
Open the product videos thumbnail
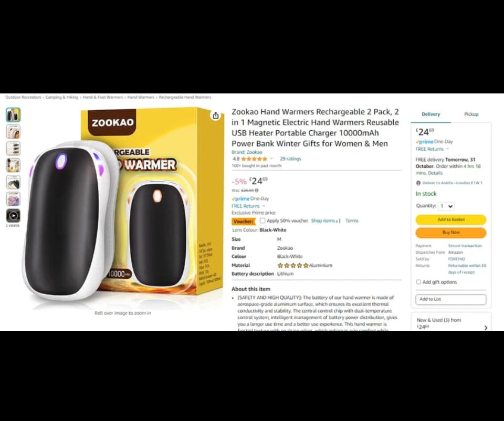pyautogui.click(x=13, y=216)
